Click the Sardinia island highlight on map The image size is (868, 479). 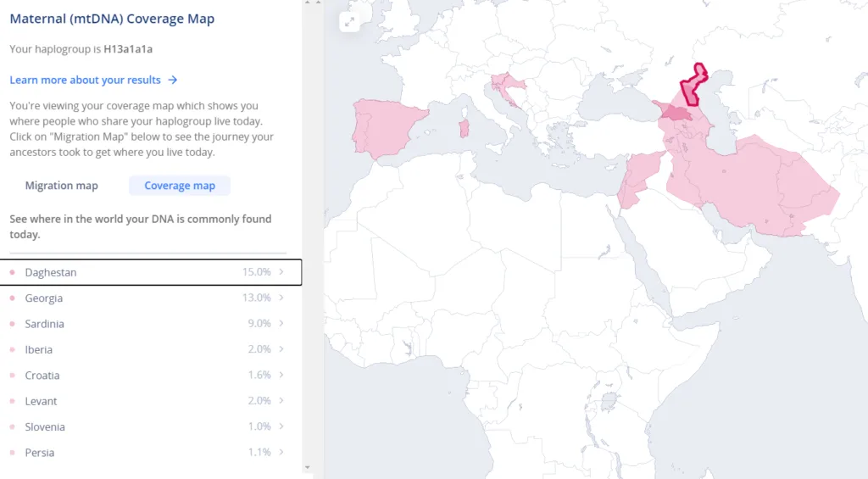[x=464, y=128]
